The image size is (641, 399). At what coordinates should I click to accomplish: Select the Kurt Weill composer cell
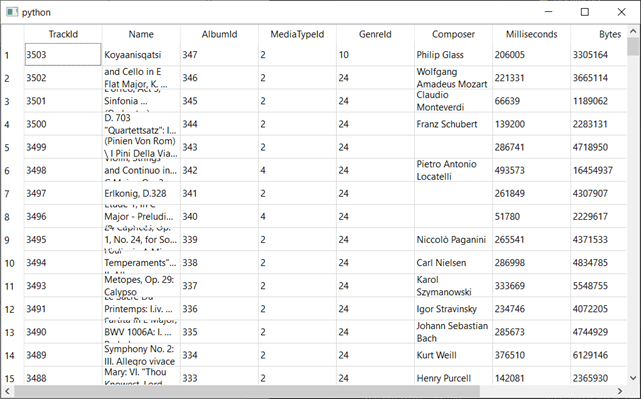[453, 355]
